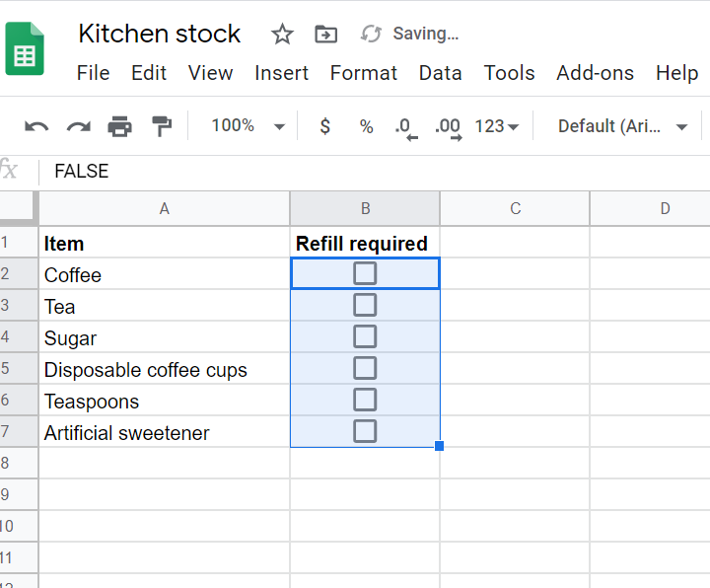
Task: Expand the 123 number format dropdown
Action: tap(496, 126)
